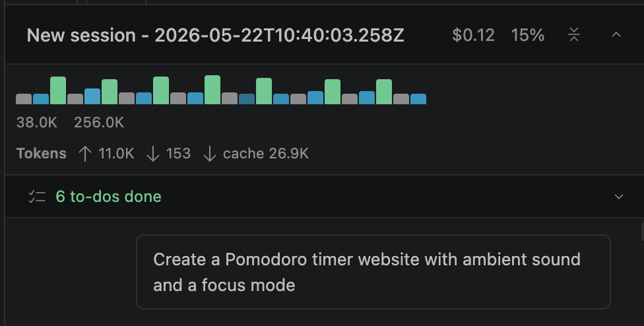This screenshot has height=326, width=644.
Task: Click the cache download arrow icon
Action: click(209, 154)
